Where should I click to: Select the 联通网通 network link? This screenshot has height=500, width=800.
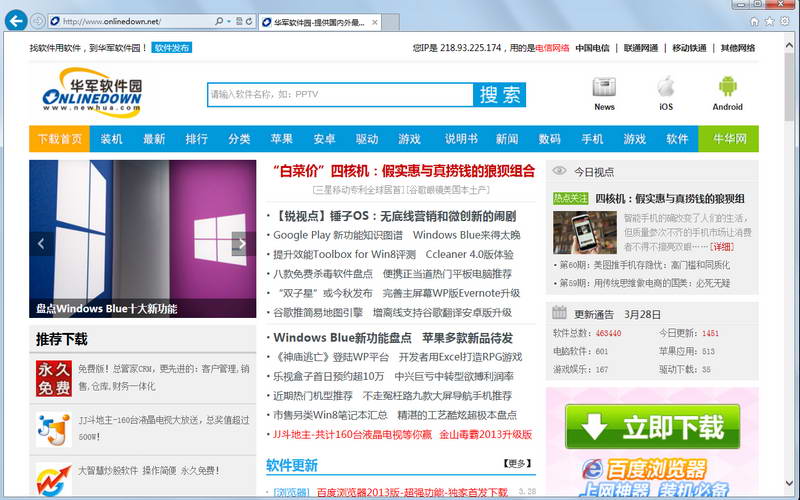coord(641,48)
